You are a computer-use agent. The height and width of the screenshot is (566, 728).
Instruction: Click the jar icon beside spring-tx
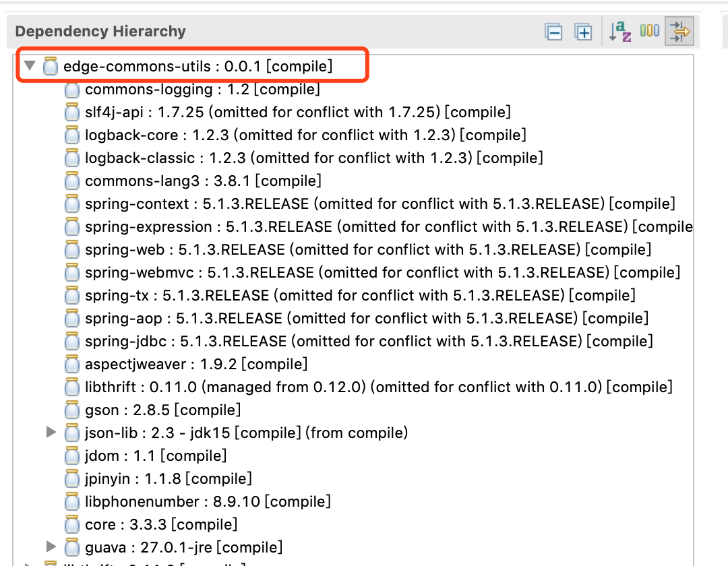(72, 295)
